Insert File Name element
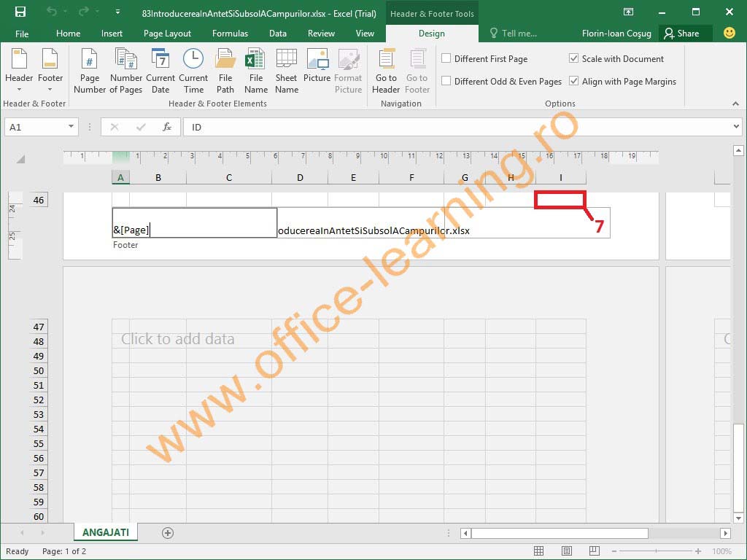Screen dimensions: 747x560 pos(256,71)
